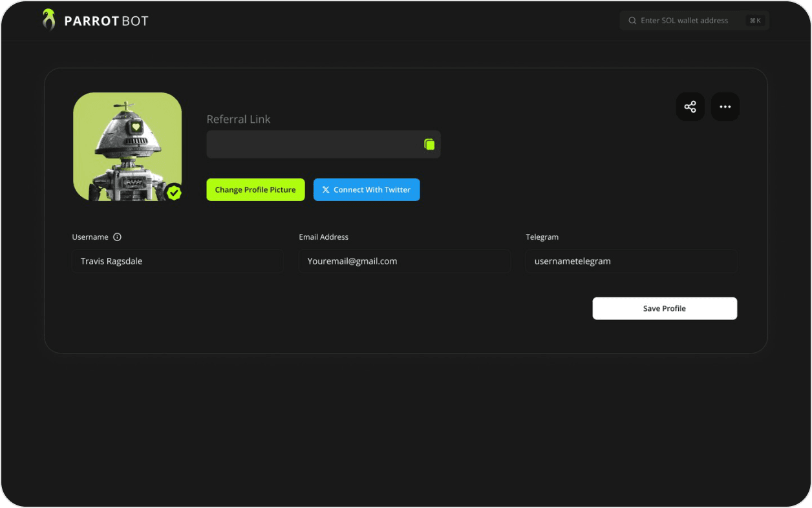
Task: Focus the SOL wallet address search field
Action: click(694, 21)
